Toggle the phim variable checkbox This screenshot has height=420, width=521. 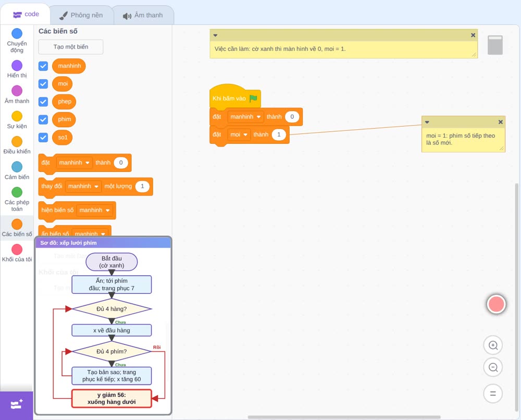(43, 120)
